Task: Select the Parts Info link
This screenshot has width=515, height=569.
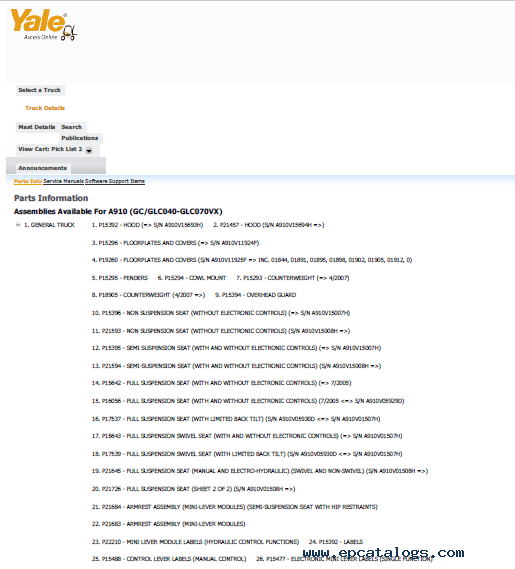Action: coord(28,181)
